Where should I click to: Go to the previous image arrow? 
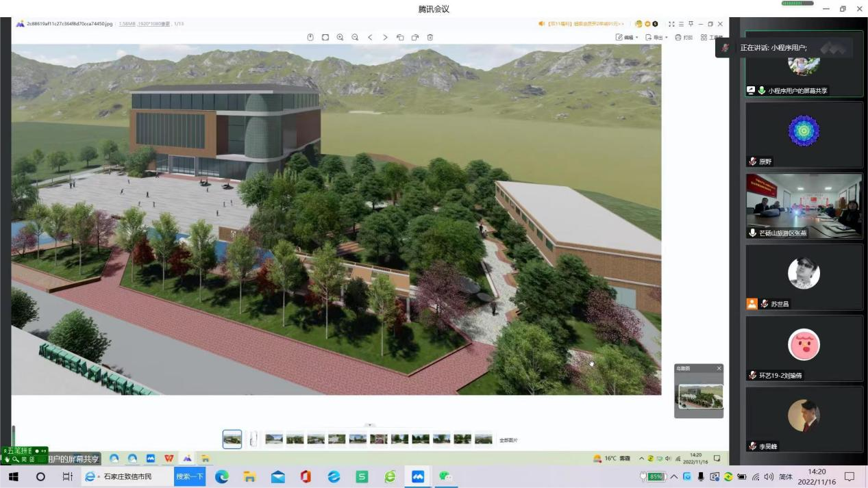point(370,38)
